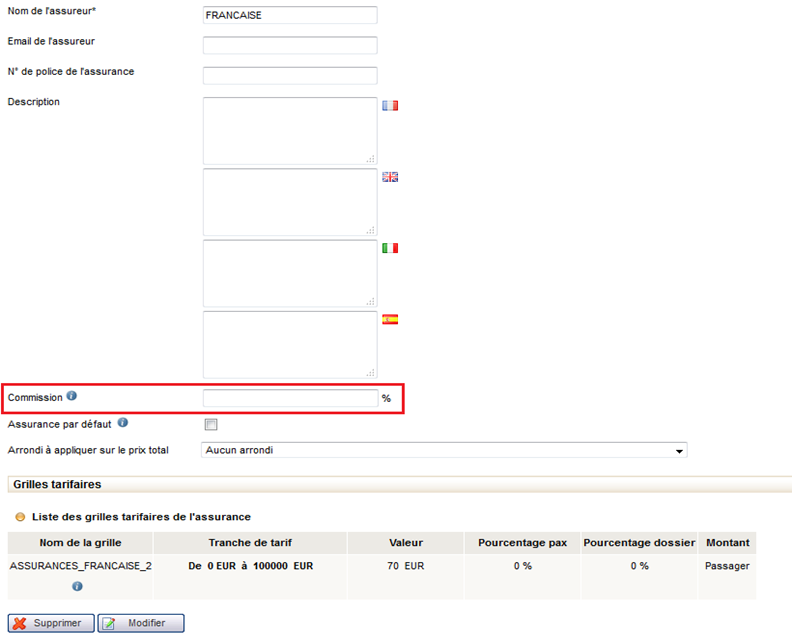The width and height of the screenshot is (792, 637).
Task: Click the English description text area
Action: 290,202
